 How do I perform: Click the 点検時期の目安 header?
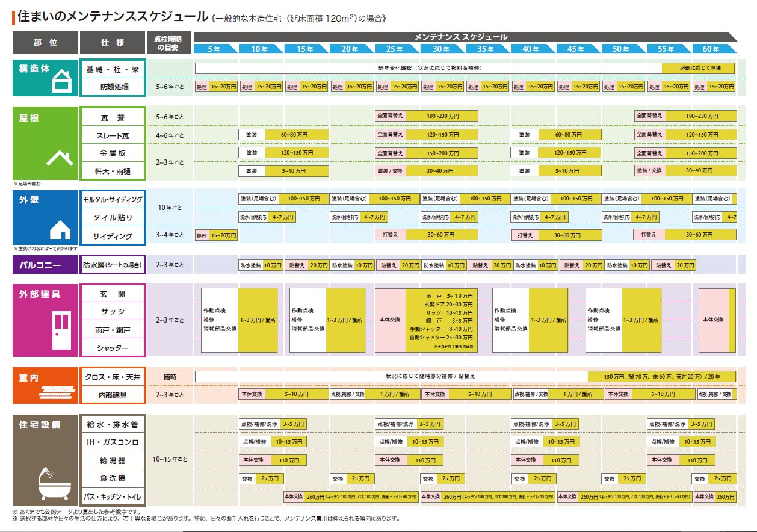(169, 43)
